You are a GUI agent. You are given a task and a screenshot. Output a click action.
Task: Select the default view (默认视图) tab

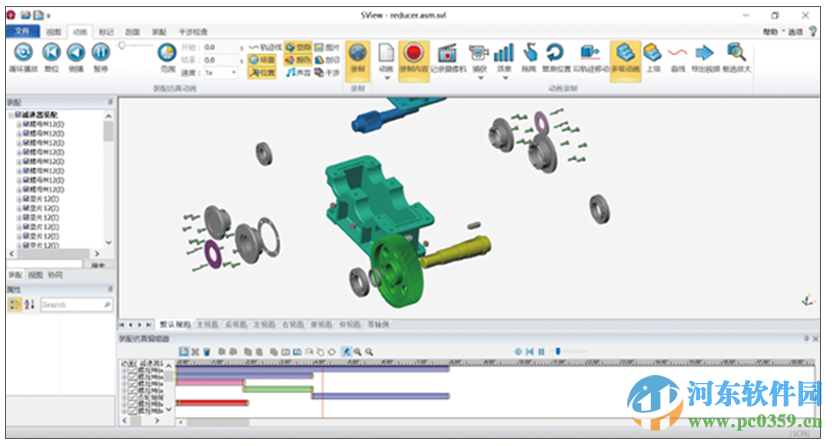[x=175, y=325]
